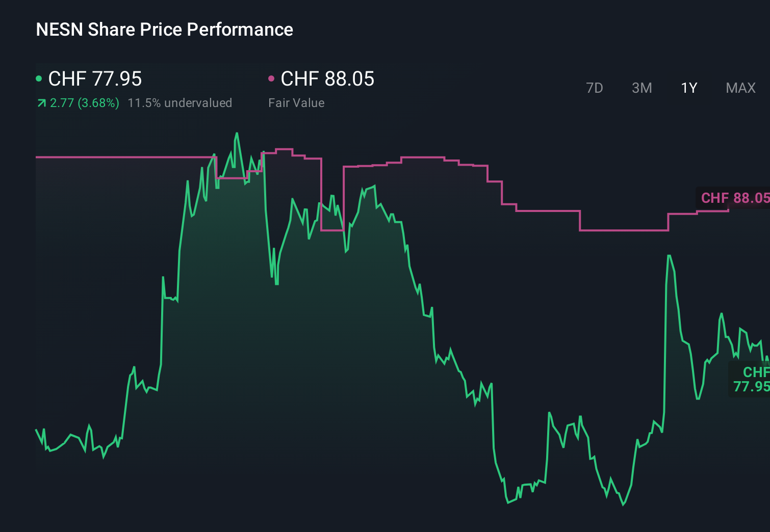Switch to the 7D time range
This screenshot has height=532, width=770.
point(594,88)
